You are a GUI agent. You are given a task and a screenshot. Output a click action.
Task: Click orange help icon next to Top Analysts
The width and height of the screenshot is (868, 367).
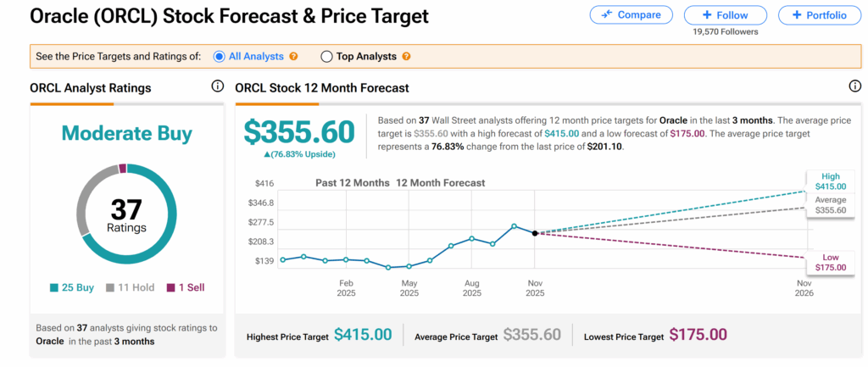pos(406,57)
